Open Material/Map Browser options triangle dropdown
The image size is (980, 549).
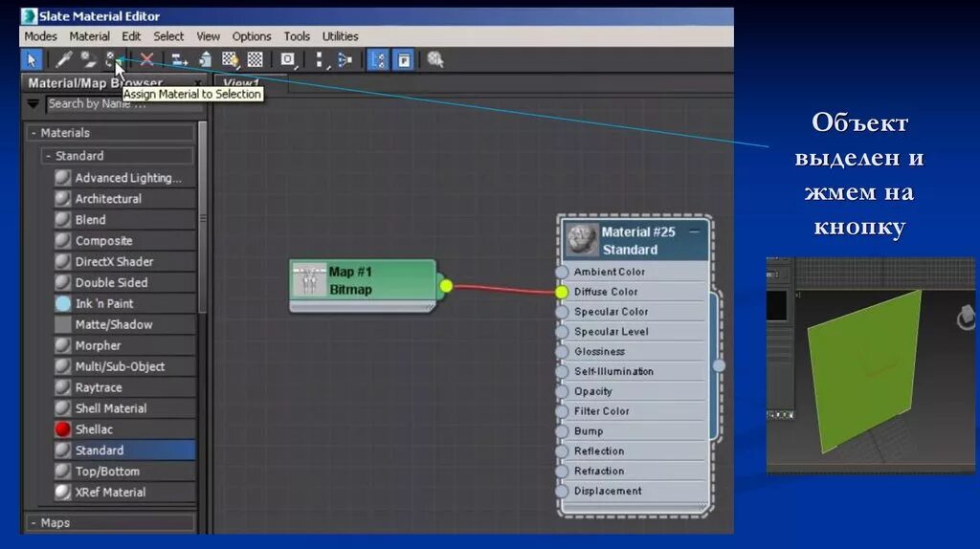(33, 103)
